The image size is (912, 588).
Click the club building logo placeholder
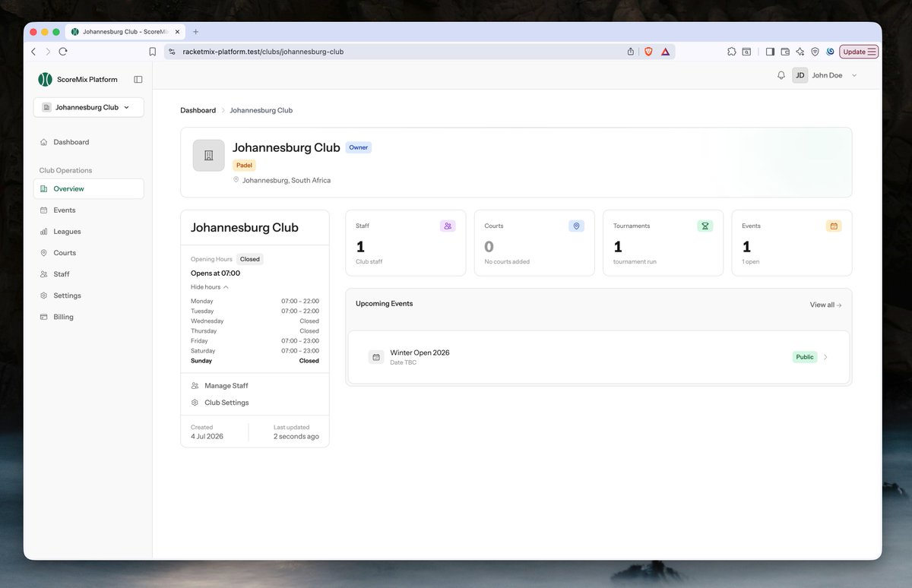[208, 155]
